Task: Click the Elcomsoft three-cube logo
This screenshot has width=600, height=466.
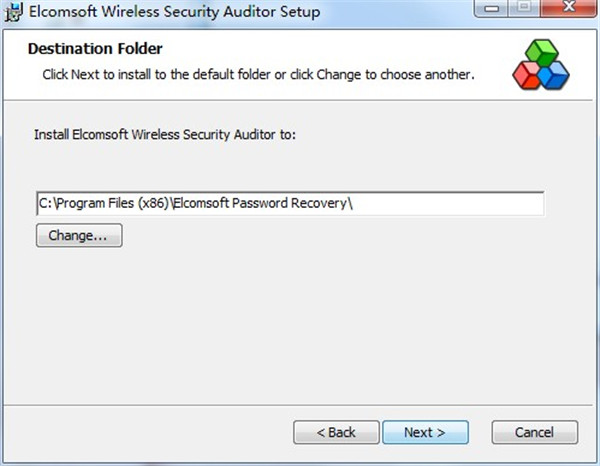Action: (x=541, y=64)
